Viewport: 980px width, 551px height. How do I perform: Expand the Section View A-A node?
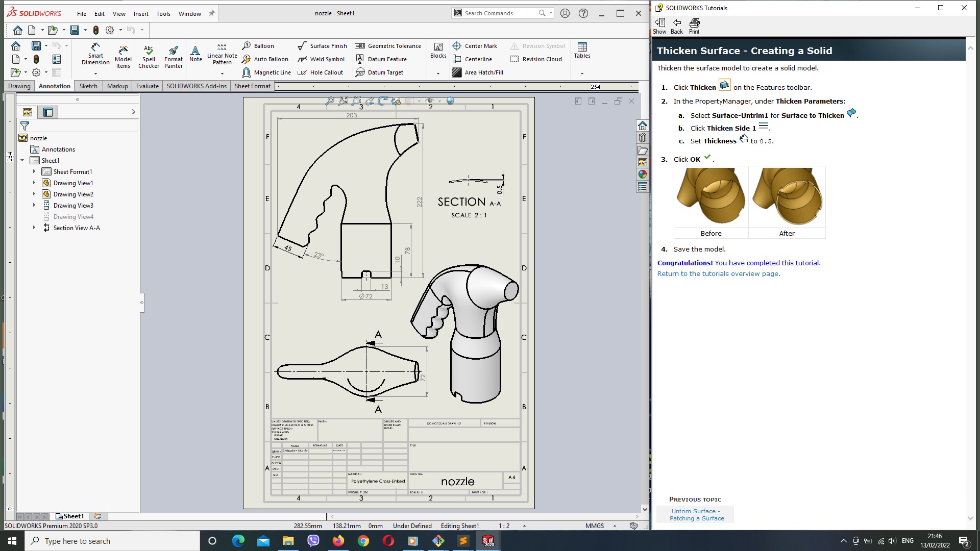[x=34, y=228]
